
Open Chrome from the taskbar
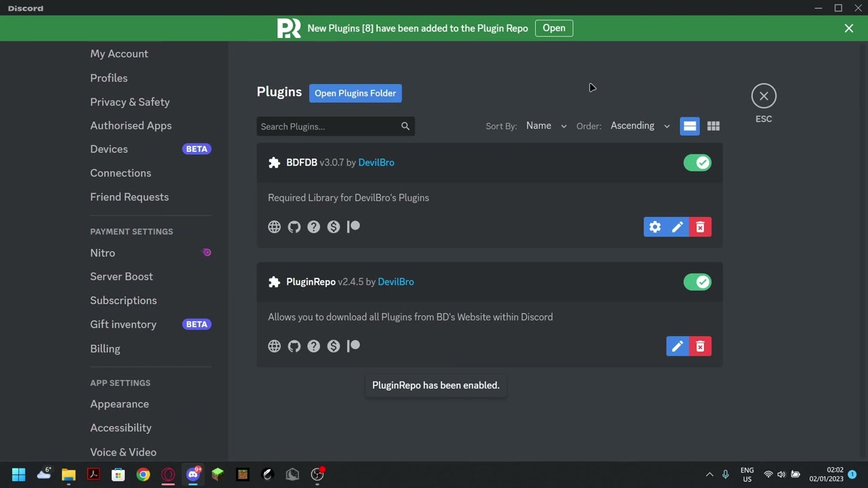[x=143, y=474]
